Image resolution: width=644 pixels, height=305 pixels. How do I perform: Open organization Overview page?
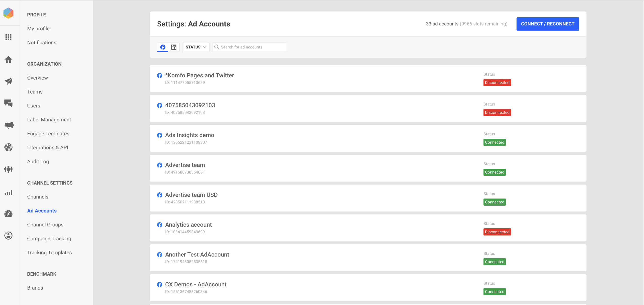click(x=37, y=78)
